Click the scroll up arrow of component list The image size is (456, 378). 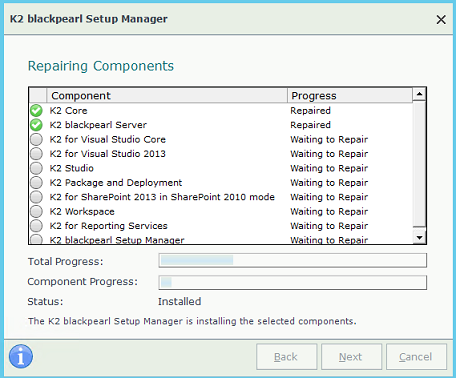click(x=419, y=94)
